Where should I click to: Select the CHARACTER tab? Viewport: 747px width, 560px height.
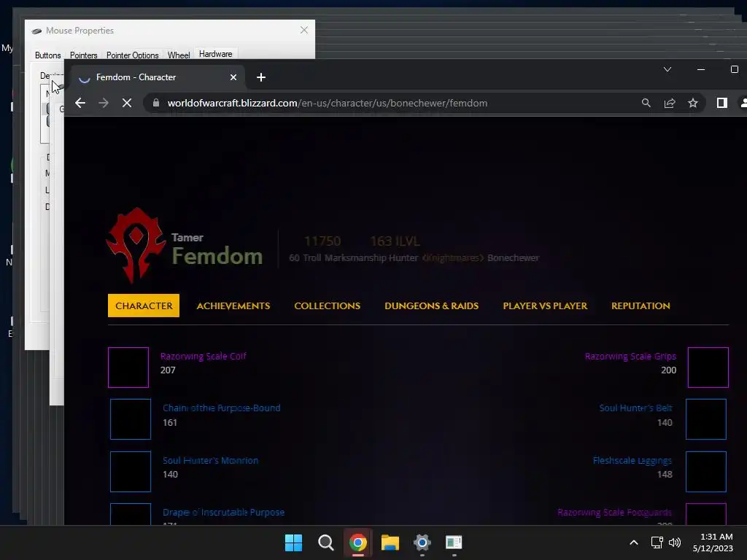(x=144, y=306)
